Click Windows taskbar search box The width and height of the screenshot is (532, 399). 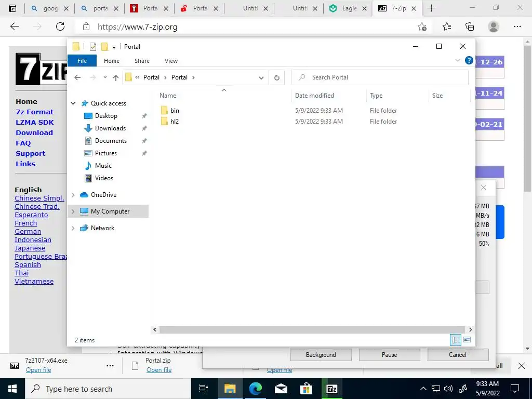(108, 389)
